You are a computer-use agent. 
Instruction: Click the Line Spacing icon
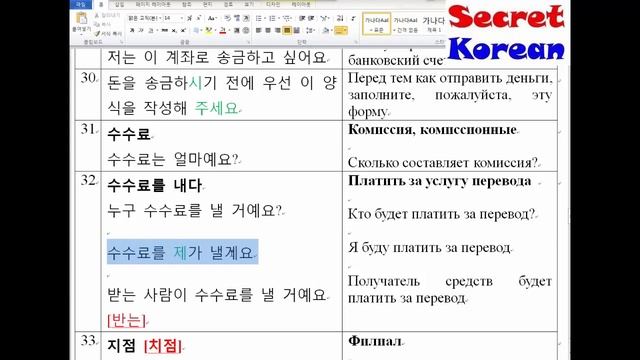pos(309,30)
